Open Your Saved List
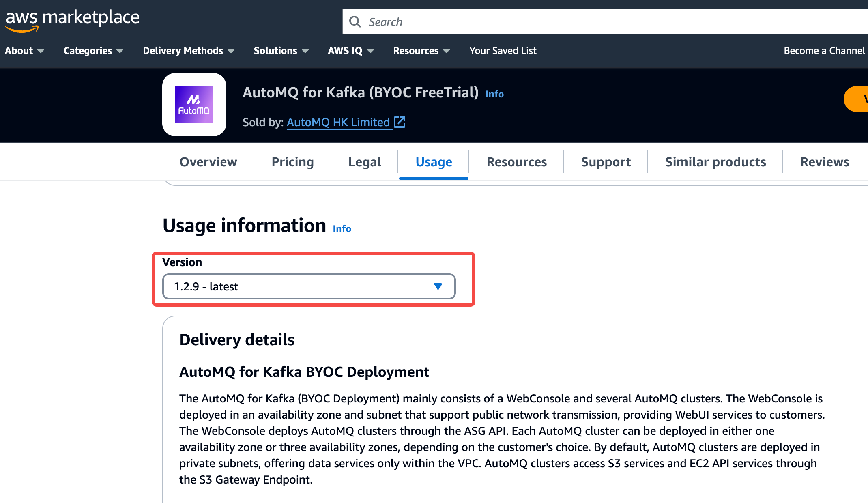 [503, 51]
